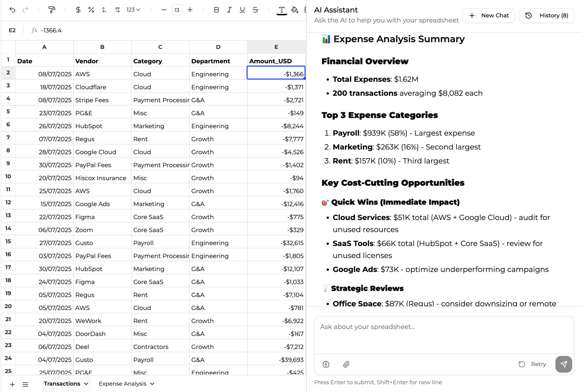Viewport: 588px width, 392px height.
Task: Toggle bold formatting
Action: (x=216, y=10)
